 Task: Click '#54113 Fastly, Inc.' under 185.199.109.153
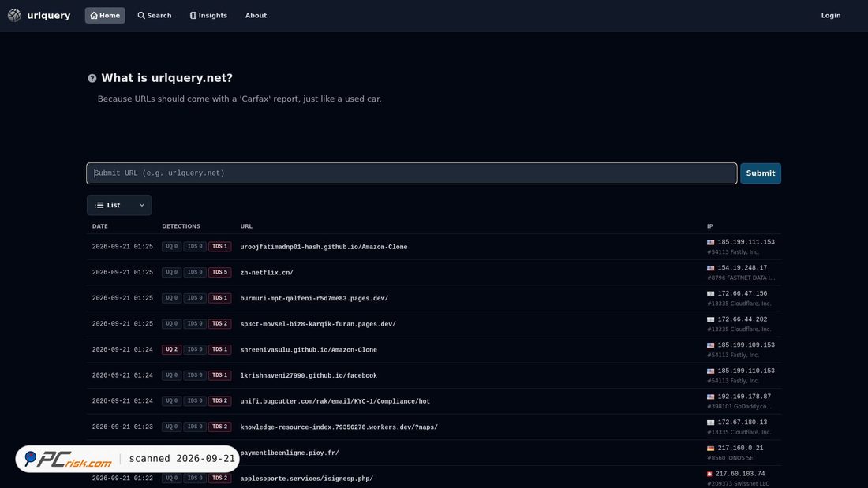tap(732, 356)
